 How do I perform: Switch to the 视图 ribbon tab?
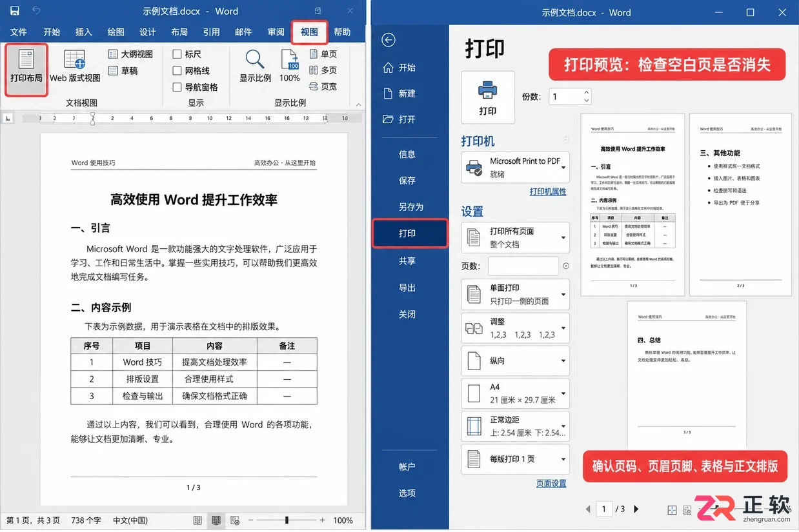click(x=309, y=32)
